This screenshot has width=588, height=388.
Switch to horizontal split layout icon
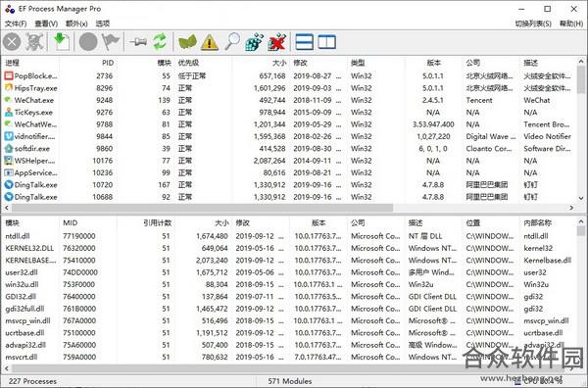pos(304,42)
